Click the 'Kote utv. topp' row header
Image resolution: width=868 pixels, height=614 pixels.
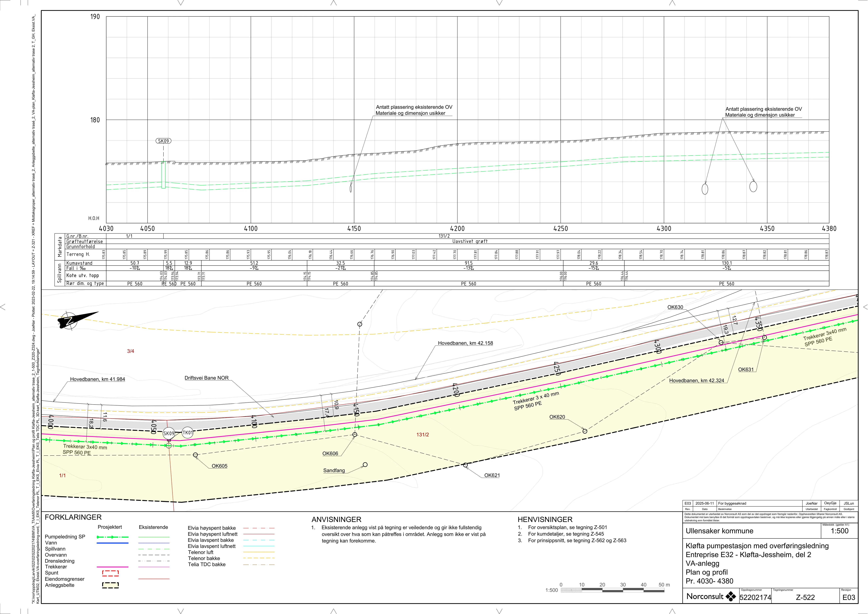coord(82,276)
